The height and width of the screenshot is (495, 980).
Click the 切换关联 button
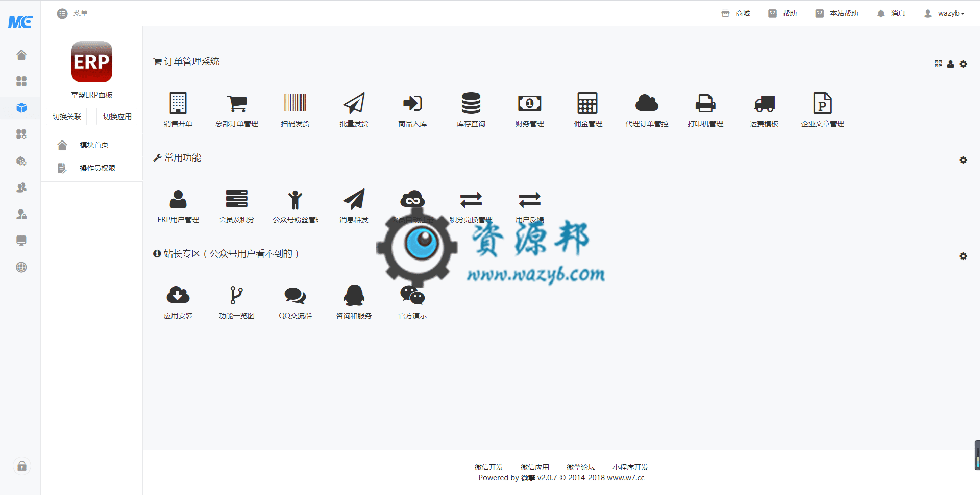pos(67,116)
